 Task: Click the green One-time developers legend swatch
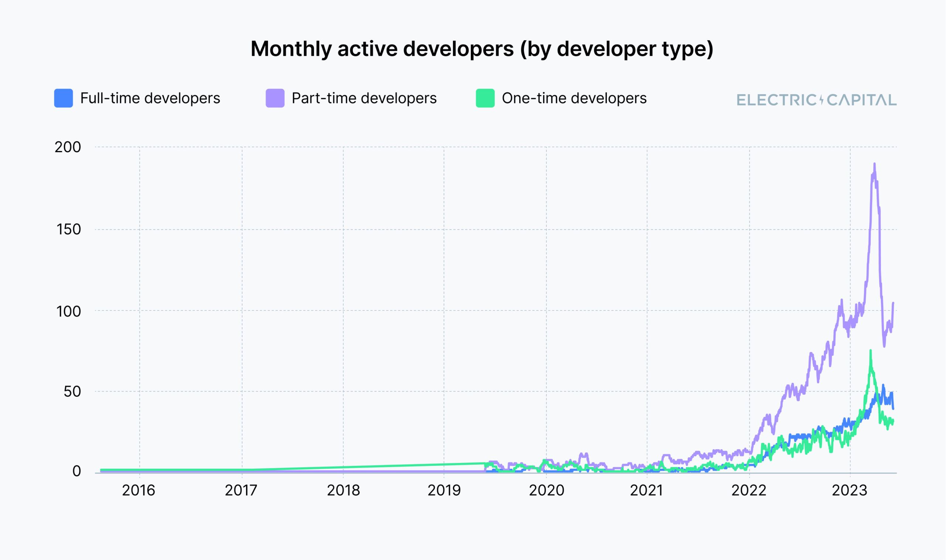tap(485, 99)
